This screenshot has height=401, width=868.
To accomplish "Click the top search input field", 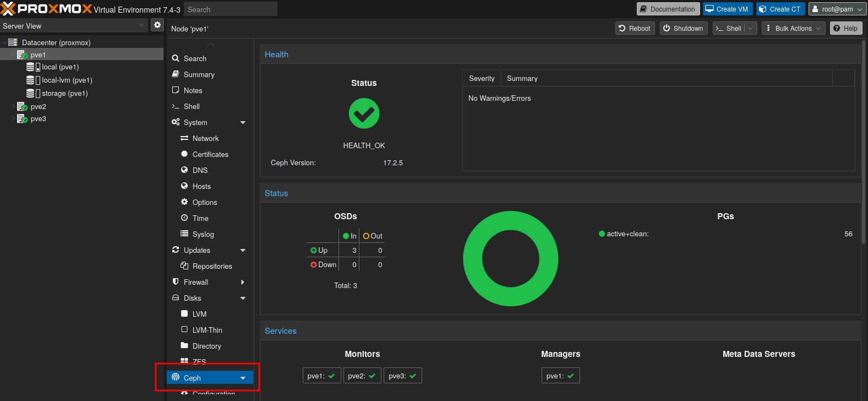I will coord(231,9).
